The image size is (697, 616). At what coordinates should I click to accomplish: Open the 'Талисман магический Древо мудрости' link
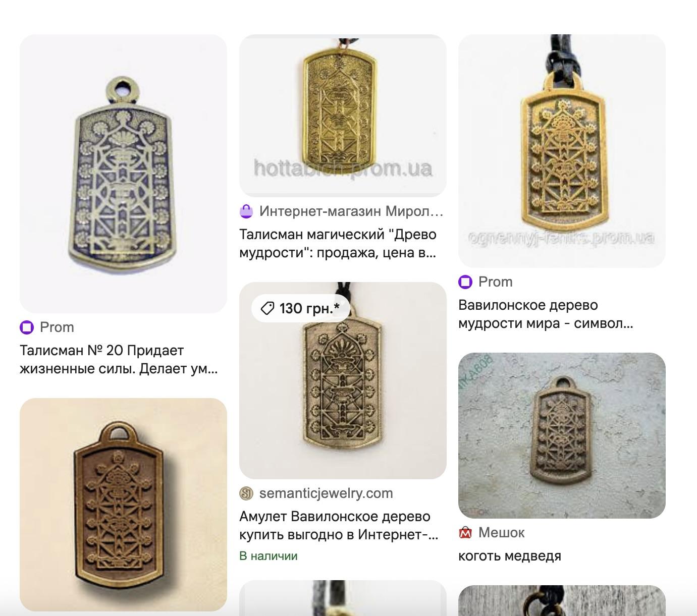click(x=338, y=244)
